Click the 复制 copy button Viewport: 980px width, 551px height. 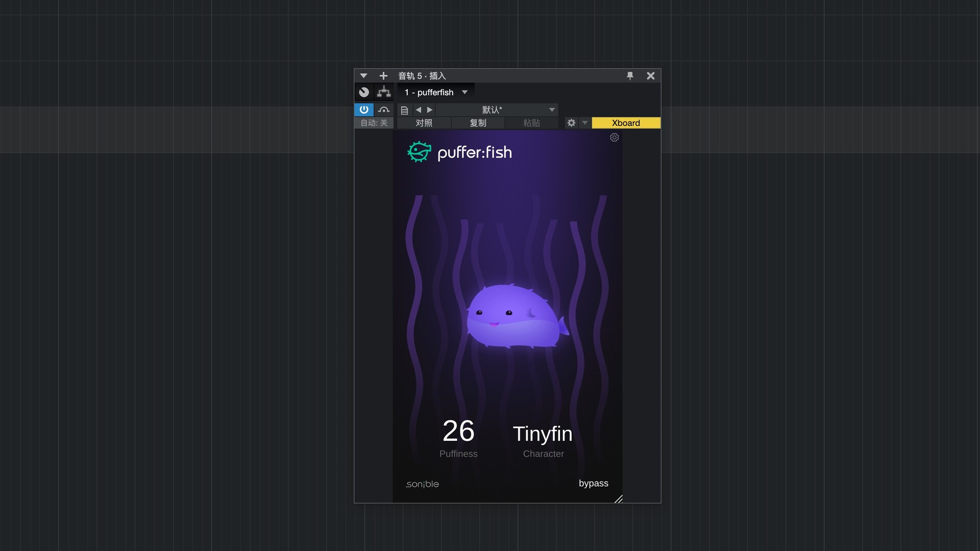pyautogui.click(x=478, y=123)
